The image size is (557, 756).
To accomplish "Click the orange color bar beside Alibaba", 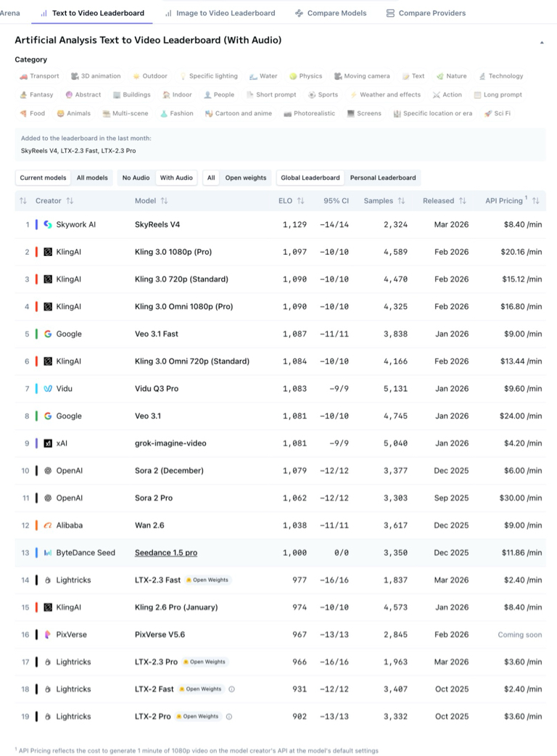I will point(36,525).
